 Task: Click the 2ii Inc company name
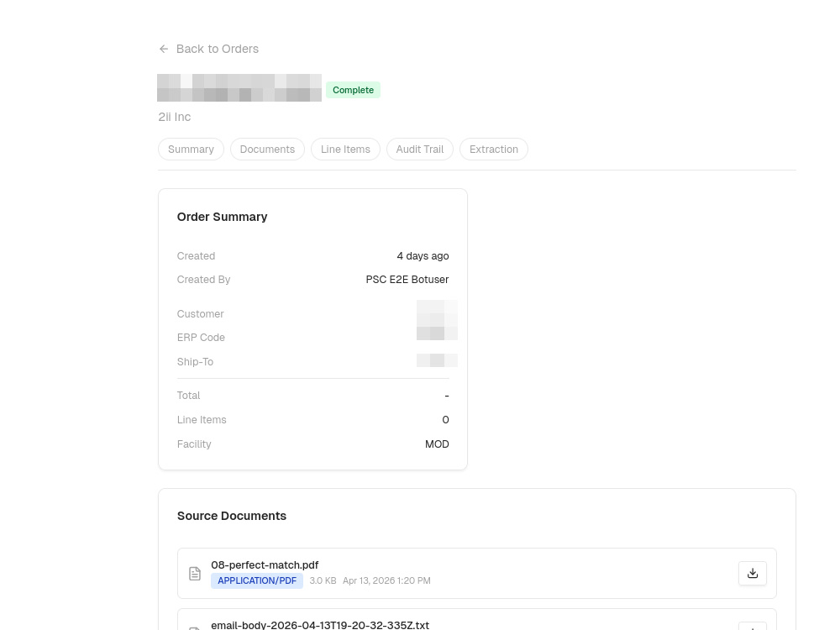[175, 117]
